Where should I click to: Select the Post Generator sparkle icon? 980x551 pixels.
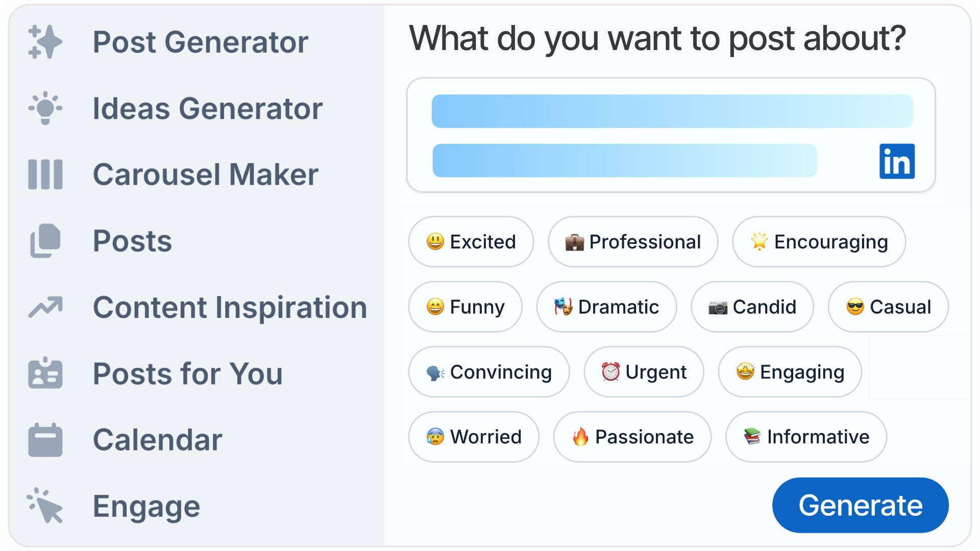click(45, 42)
